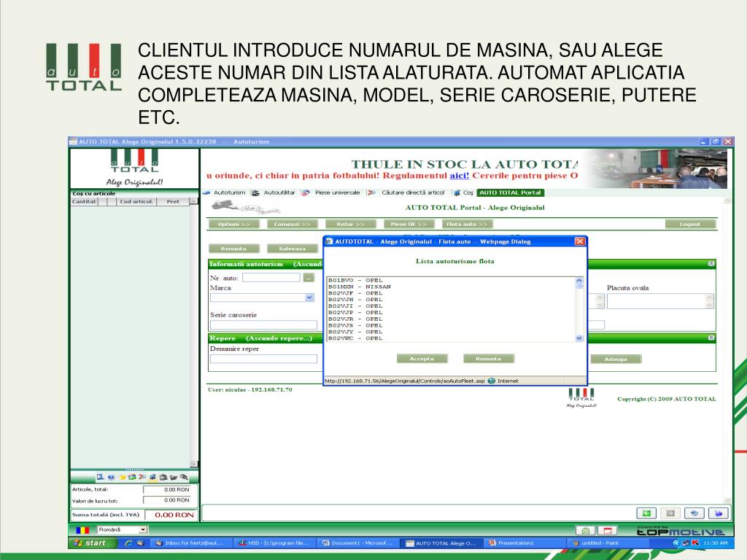The width and height of the screenshot is (747, 560).
Task: Click the Cod articol. column header
Action: 136,202
